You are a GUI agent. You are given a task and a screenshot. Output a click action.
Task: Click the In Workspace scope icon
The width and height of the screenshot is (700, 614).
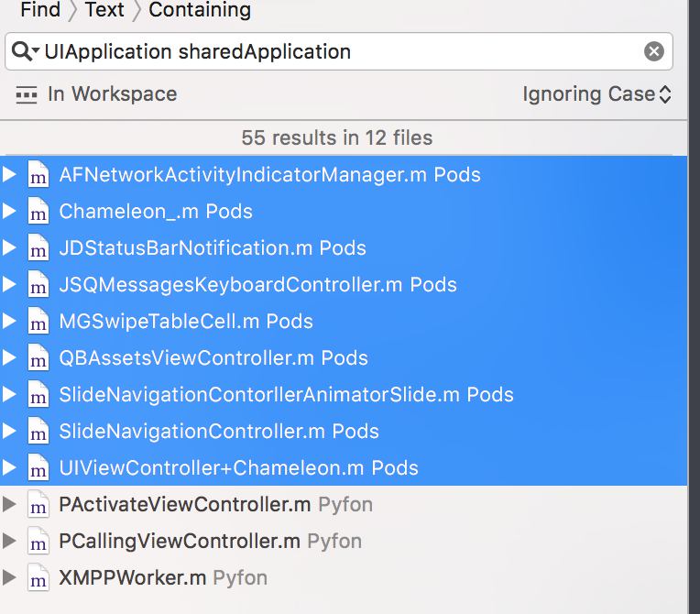(x=27, y=94)
